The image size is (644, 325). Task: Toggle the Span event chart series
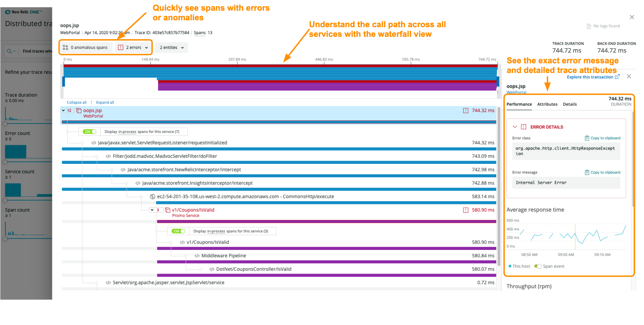pyautogui.click(x=538, y=266)
